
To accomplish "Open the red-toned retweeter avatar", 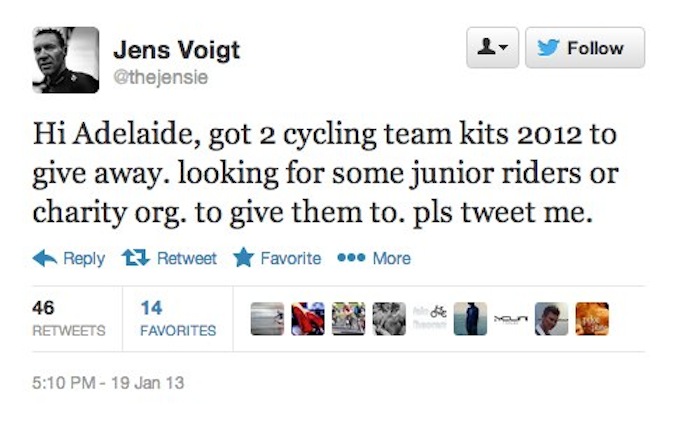I will (308, 319).
